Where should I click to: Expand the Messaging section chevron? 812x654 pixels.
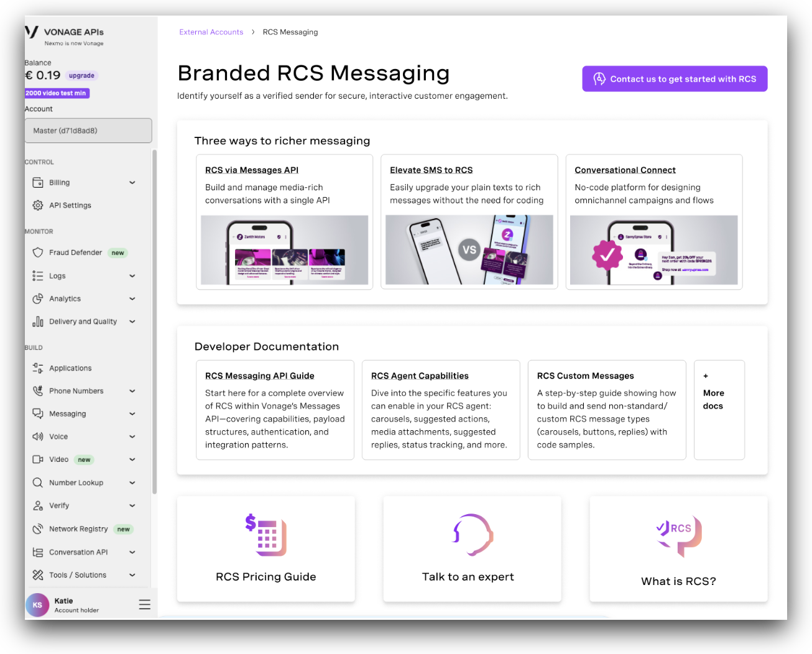pyautogui.click(x=132, y=414)
